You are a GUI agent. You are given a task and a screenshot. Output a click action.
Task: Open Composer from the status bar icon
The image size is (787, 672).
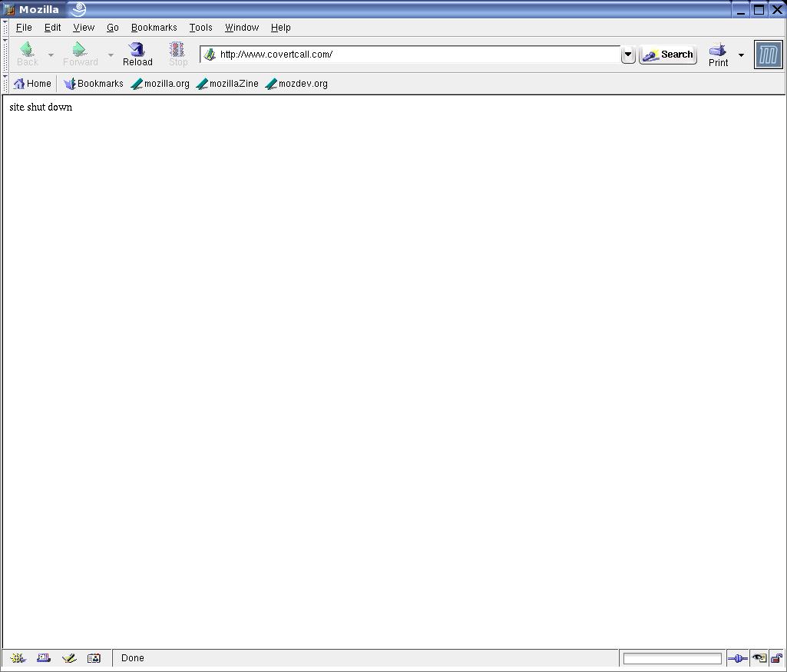[x=69, y=658]
